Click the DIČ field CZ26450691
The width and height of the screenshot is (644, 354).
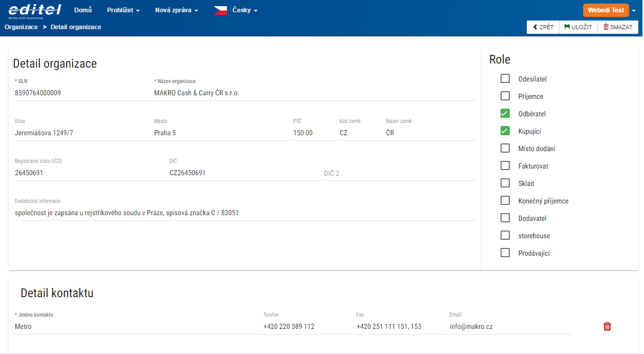(245, 173)
